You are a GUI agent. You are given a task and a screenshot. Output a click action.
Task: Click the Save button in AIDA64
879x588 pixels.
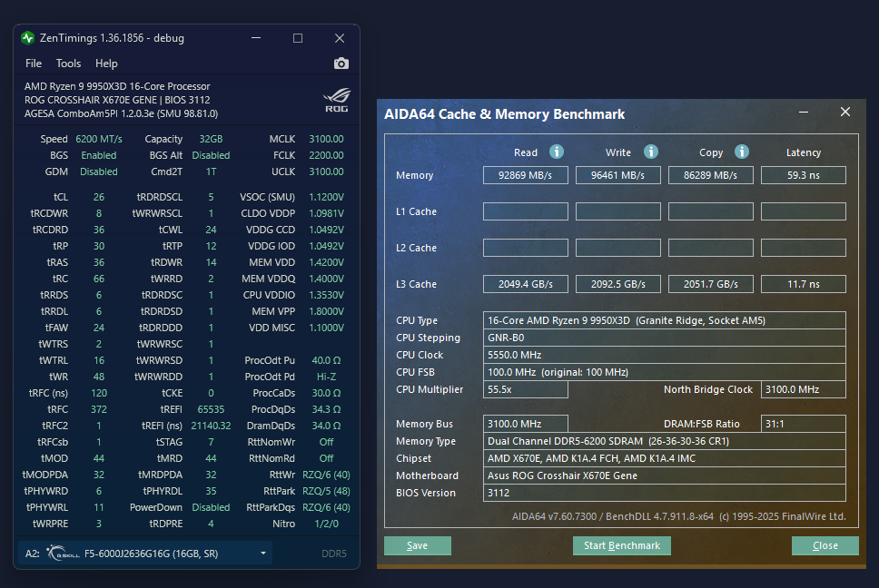[x=418, y=545]
